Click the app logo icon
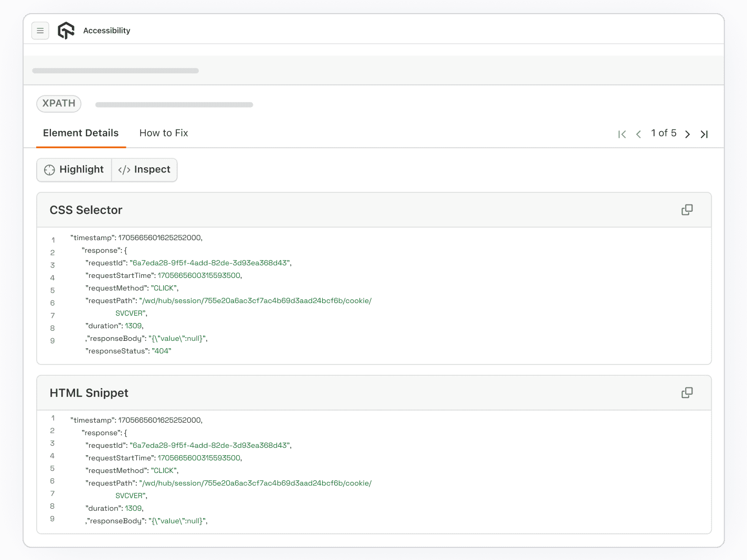 66,31
